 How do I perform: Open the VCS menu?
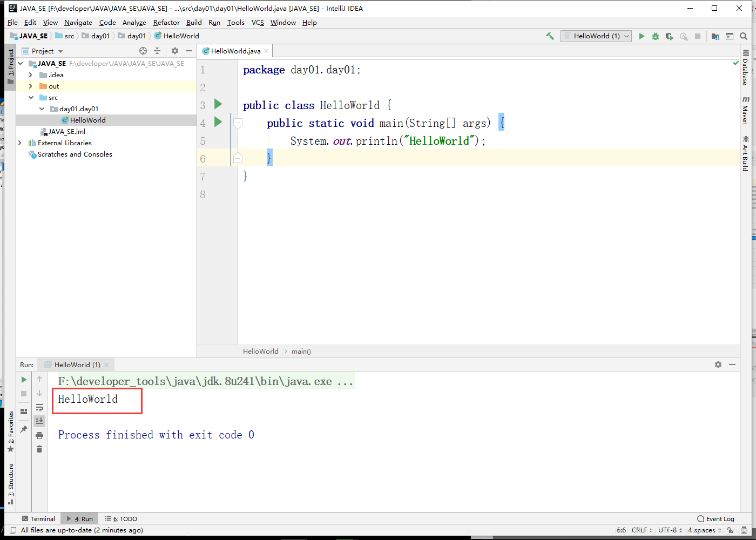point(258,23)
